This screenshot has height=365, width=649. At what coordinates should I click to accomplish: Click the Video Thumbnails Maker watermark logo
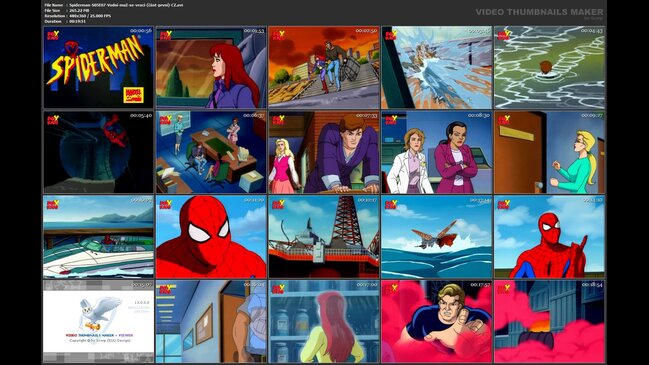tap(539, 13)
